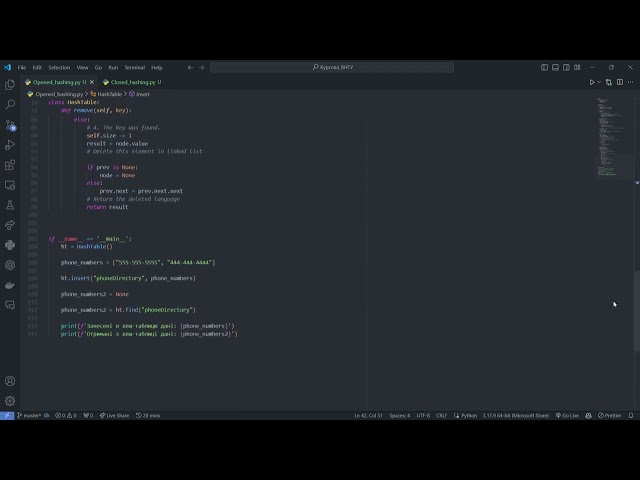The image size is (640, 480).
Task: Click the minimap code overview
Action: click(613, 138)
